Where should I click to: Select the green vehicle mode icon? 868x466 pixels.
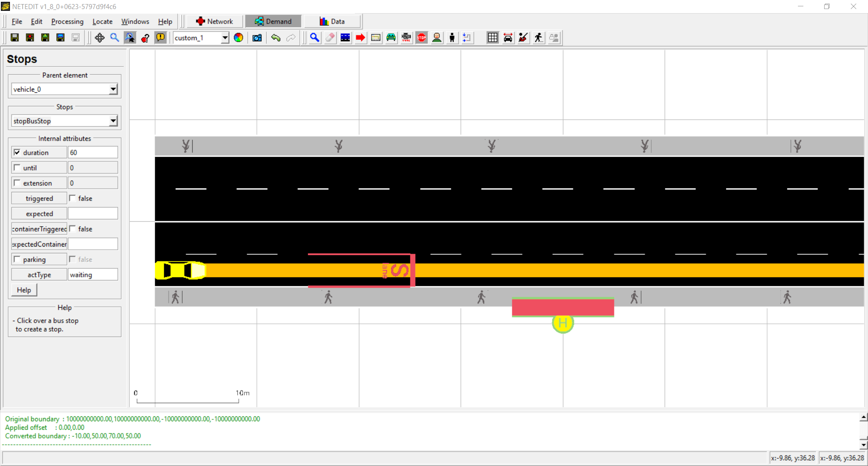[x=391, y=38]
